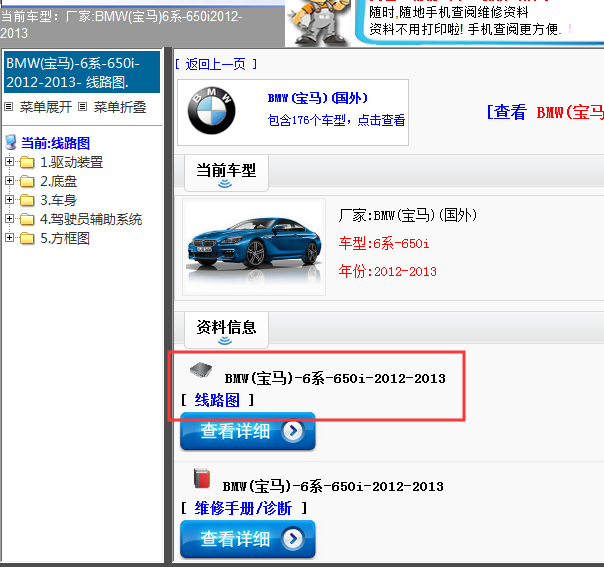Expand the 2.底盘 tree node
604x567 pixels.
click(x=9, y=181)
